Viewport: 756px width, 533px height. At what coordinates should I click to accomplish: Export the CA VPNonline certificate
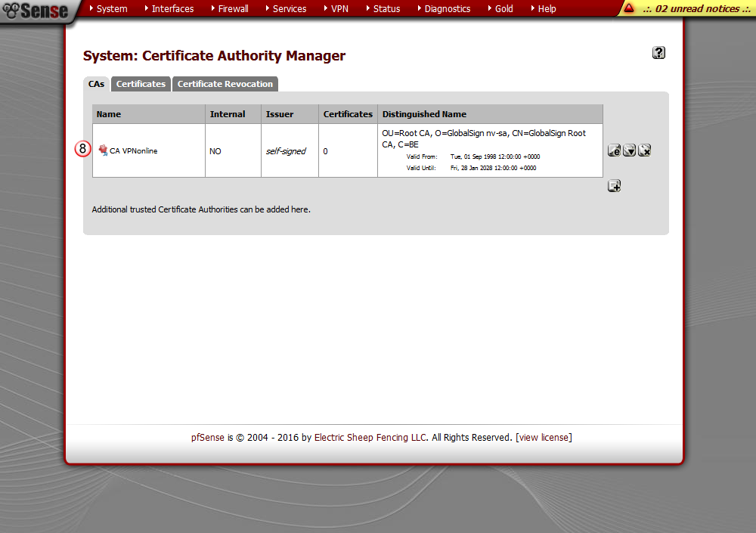click(629, 150)
